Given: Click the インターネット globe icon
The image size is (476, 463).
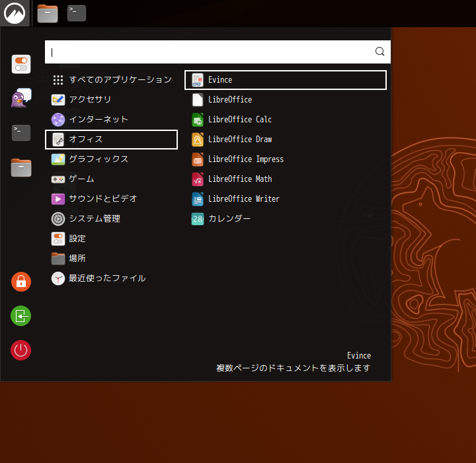Looking at the screenshot, I should pyautogui.click(x=58, y=120).
